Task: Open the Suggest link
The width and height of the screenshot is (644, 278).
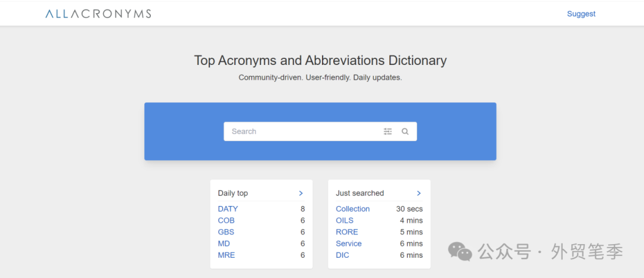Action: (581, 14)
